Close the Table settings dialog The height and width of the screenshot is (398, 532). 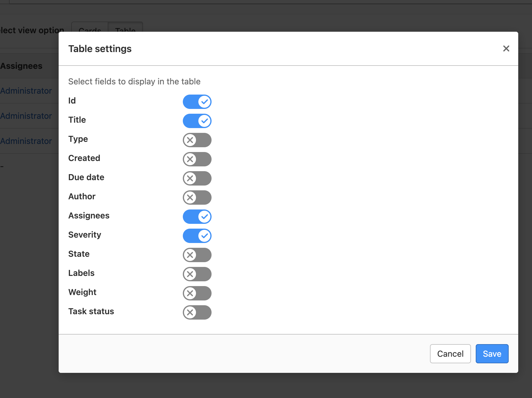click(506, 48)
